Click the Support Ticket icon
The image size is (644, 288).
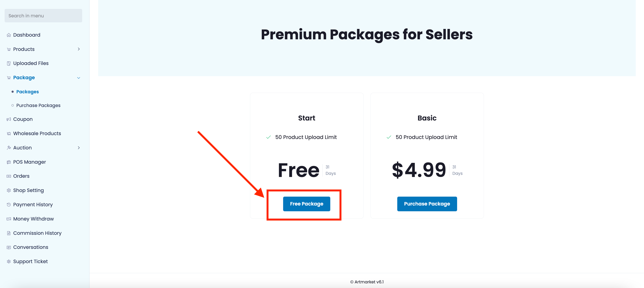[x=9, y=261]
